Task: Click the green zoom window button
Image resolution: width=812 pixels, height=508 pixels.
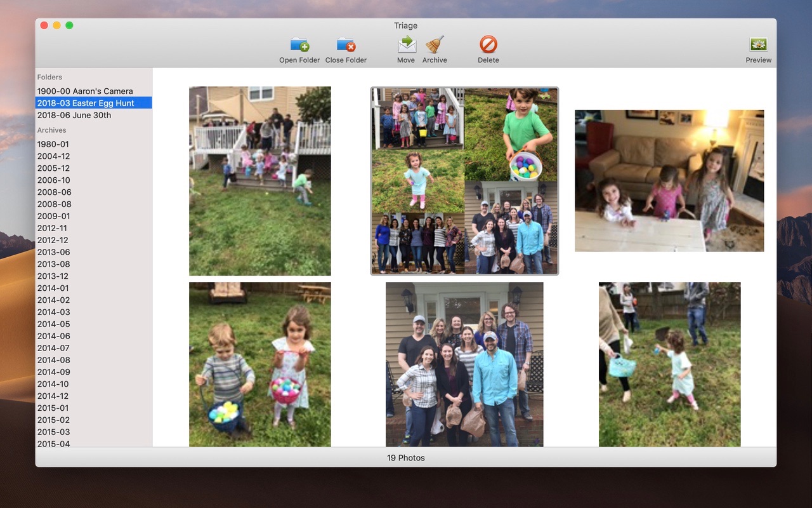Action: pos(69,25)
